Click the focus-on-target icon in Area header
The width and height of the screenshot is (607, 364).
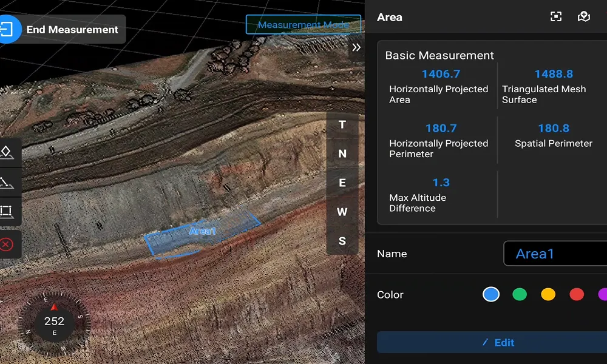556,17
